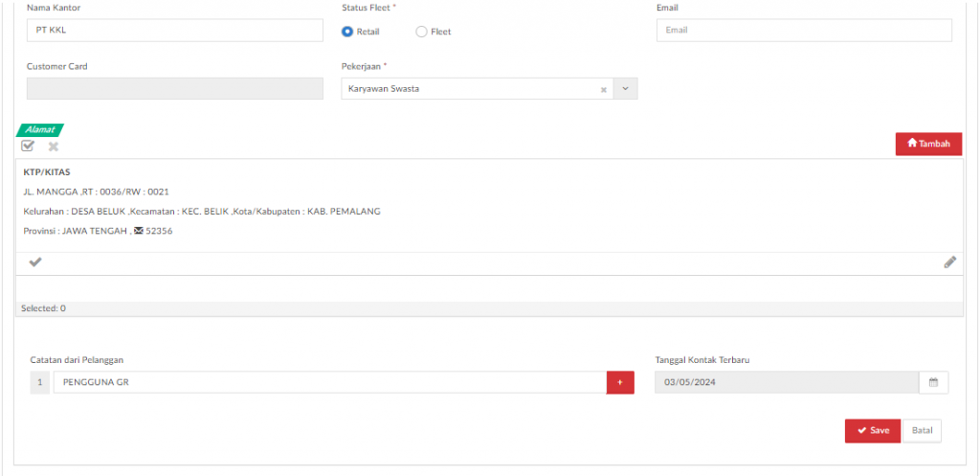Click the row number 1 beside PENGGUNA GR

(x=40, y=382)
